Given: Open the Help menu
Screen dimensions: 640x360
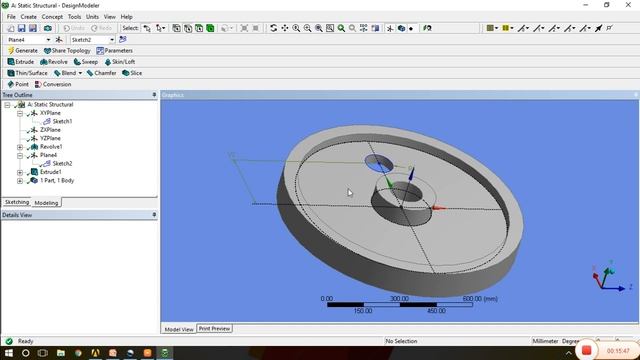Looking at the screenshot, I should coord(127,17).
